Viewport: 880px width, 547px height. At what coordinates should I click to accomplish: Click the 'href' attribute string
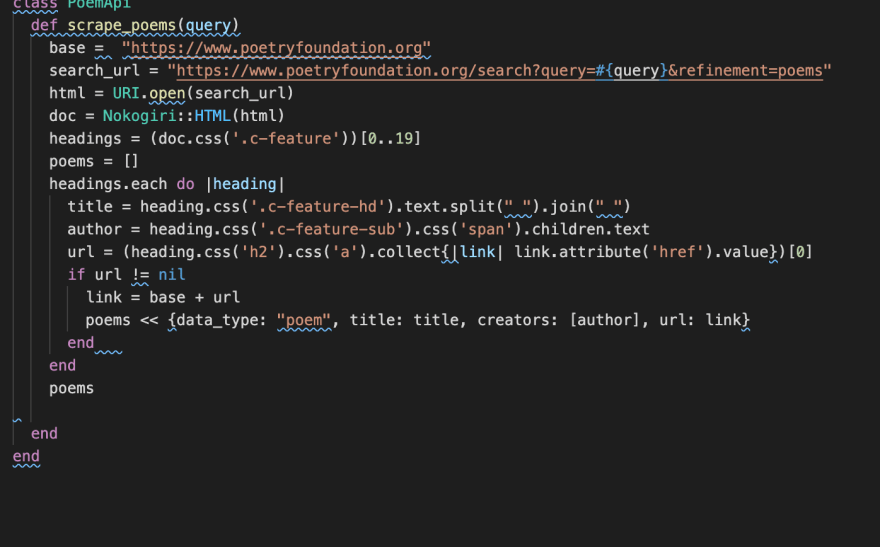coord(677,252)
